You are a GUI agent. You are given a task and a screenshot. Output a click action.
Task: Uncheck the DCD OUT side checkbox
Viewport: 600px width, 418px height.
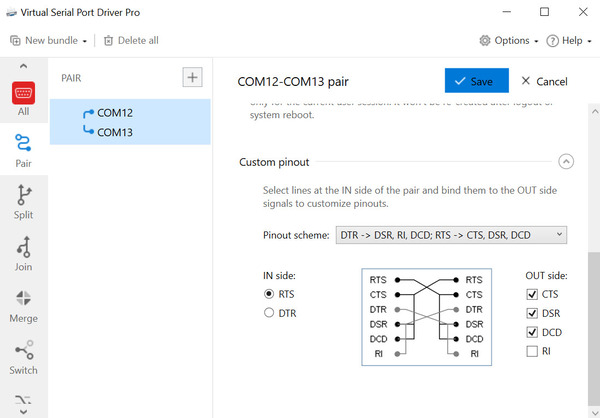coord(532,332)
